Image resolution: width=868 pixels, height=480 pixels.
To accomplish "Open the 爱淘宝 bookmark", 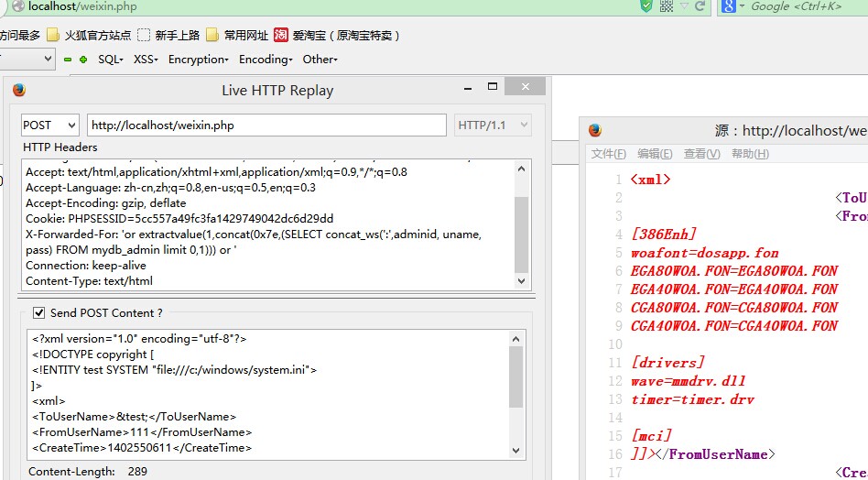I will [x=337, y=36].
